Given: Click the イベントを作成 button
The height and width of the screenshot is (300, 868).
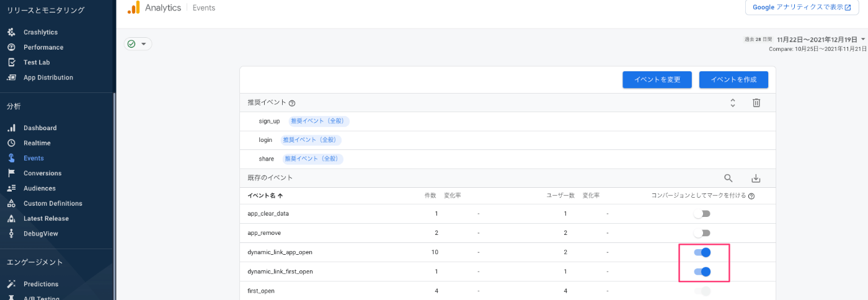Looking at the screenshot, I should pyautogui.click(x=733, y=80).
